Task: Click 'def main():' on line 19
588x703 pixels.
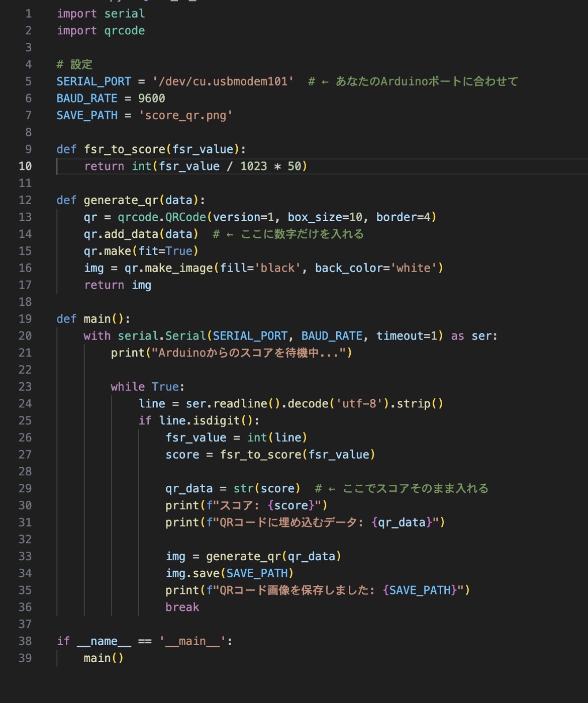Action: (x=93, y=319)
